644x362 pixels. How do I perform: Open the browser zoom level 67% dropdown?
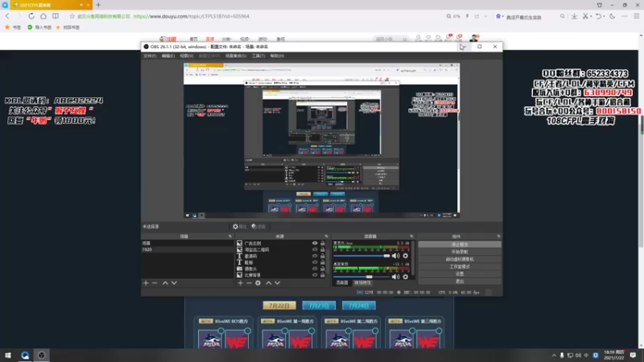point(453,16)
